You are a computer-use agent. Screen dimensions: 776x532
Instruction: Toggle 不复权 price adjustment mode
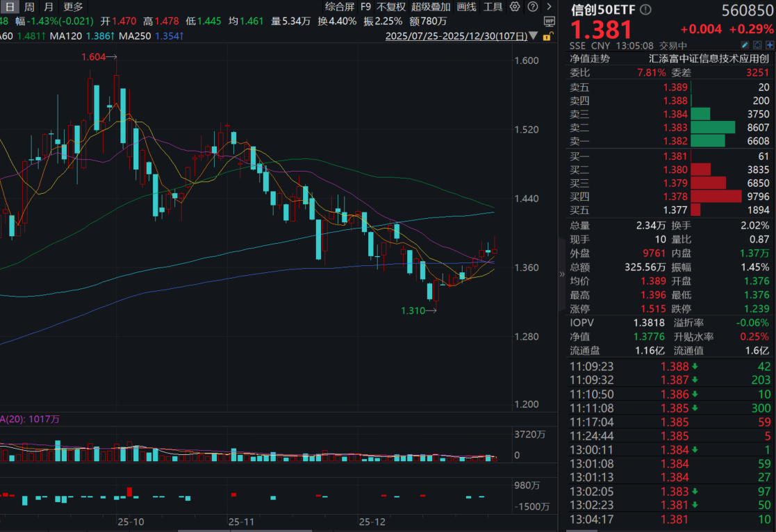(x=390, y=7)
